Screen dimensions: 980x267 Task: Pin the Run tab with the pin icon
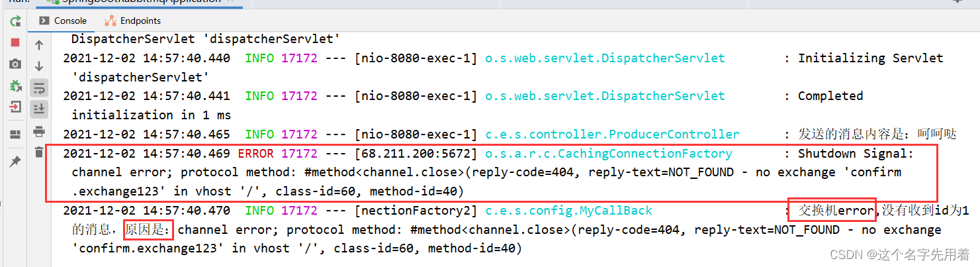click(15, 162)
